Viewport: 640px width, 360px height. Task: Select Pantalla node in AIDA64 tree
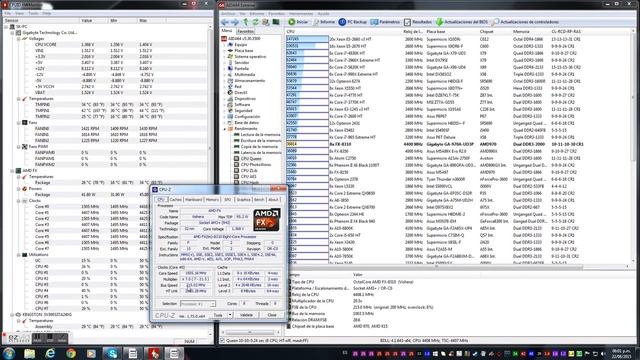[238, 69]
